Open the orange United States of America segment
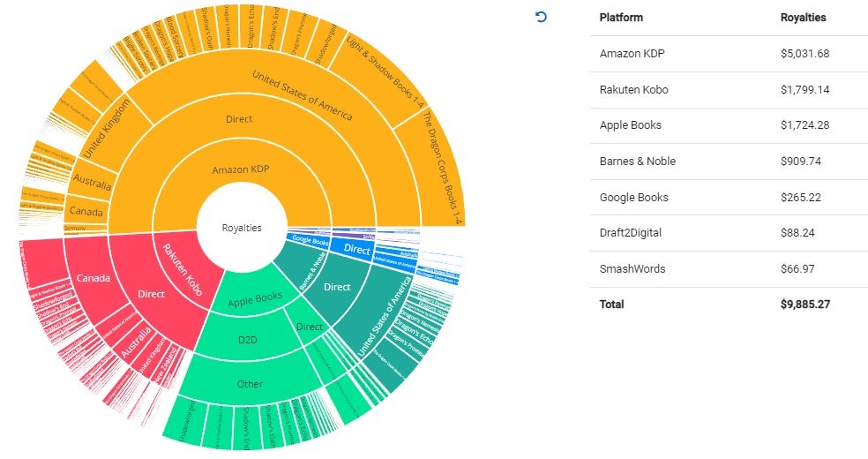Viewport: 868px width, 459px height. (302, 94)
